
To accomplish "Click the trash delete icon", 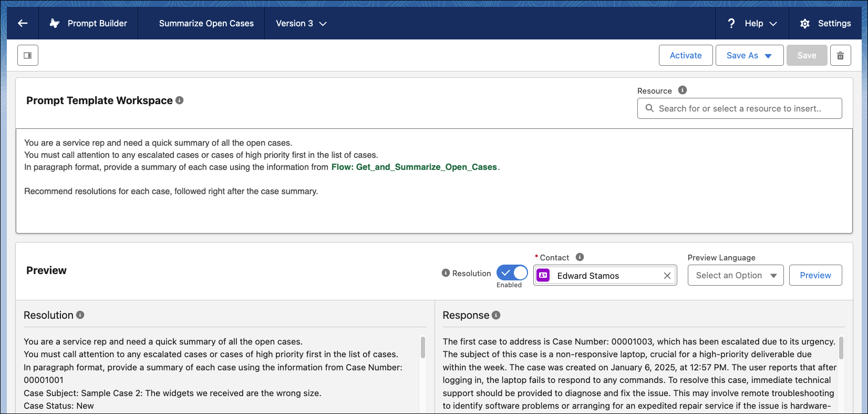I will pyautogui.click(x=841, y=55).
